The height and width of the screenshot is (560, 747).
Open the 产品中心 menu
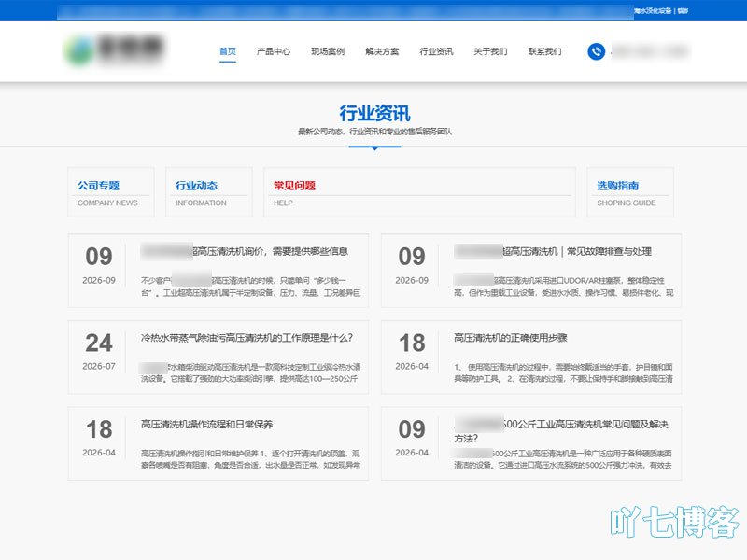point(273,51)
